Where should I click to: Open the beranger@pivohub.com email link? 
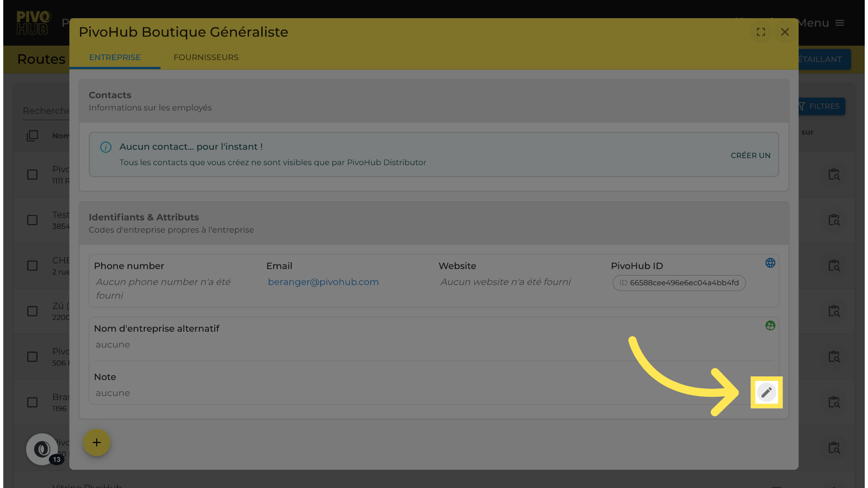click(x=323, y=282)
